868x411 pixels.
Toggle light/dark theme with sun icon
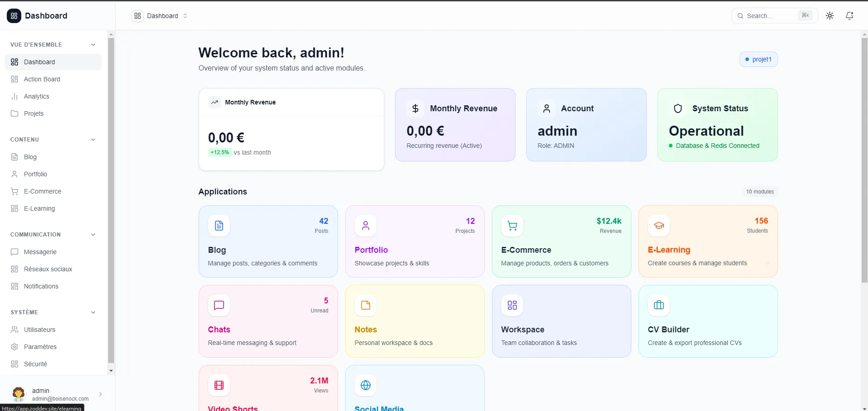830,15
